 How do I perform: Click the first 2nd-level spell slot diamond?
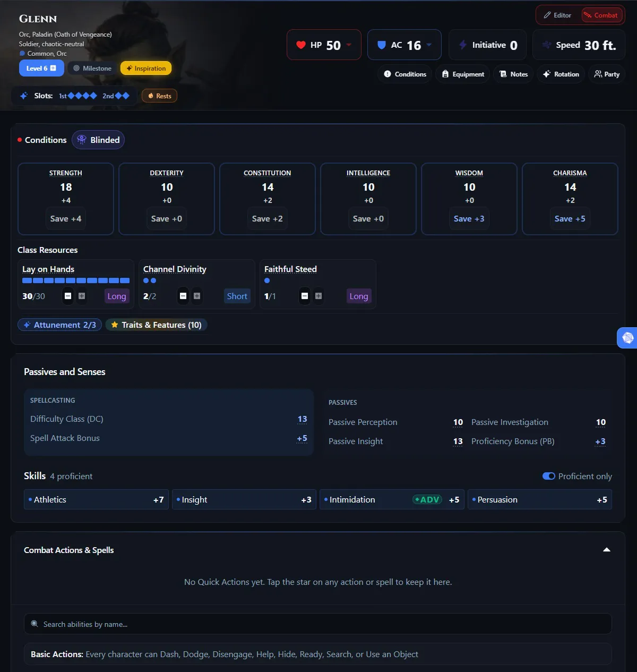click(118, 96)
